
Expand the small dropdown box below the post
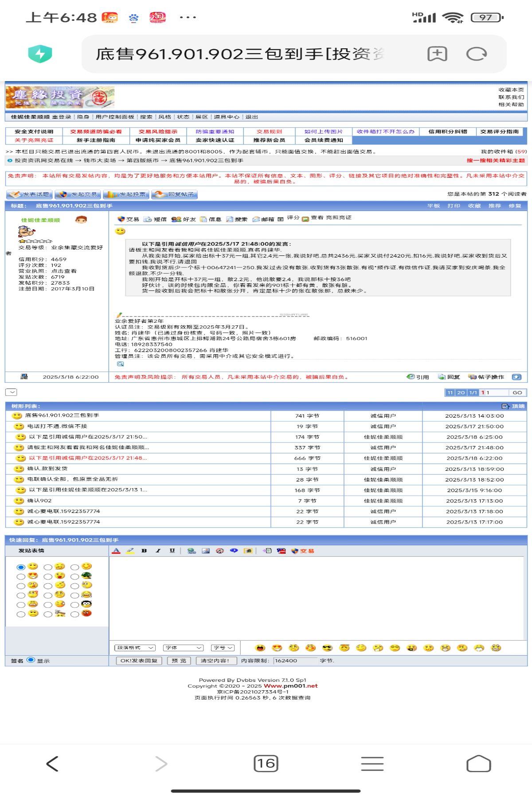(11, 392)
